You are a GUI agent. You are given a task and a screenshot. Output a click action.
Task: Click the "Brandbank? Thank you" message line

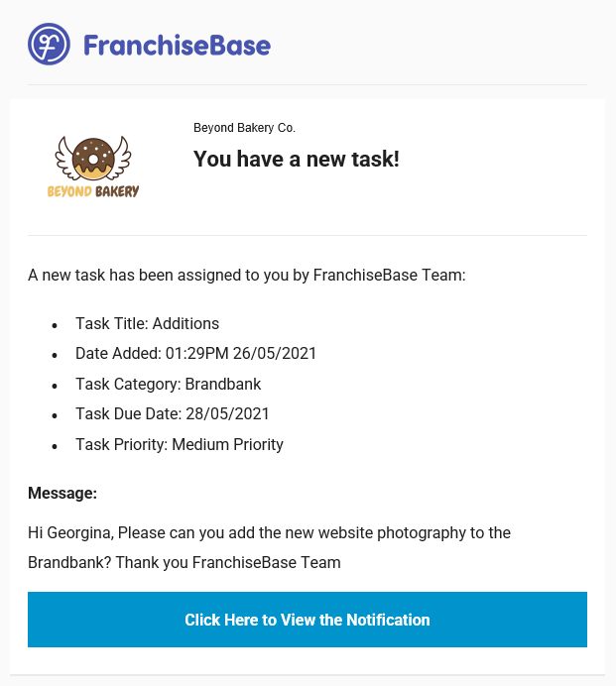(x=184, y=562)
